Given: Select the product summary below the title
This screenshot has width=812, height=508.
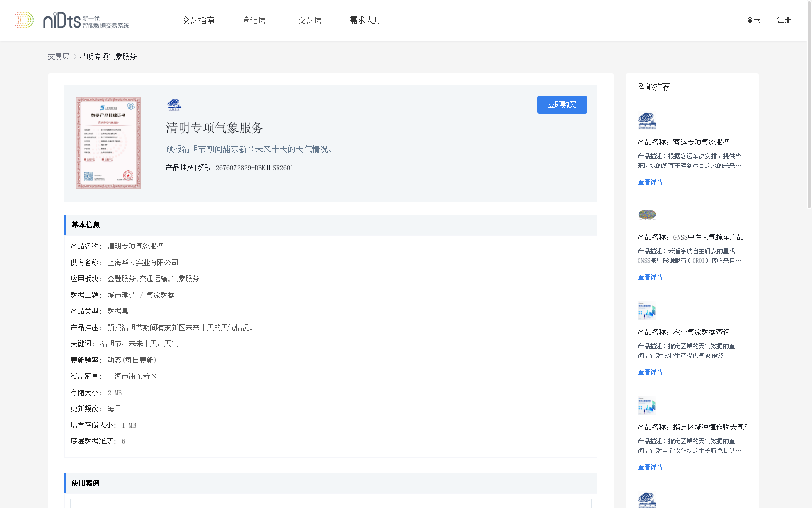Looking at the screenshot, I should coord(251,149).
